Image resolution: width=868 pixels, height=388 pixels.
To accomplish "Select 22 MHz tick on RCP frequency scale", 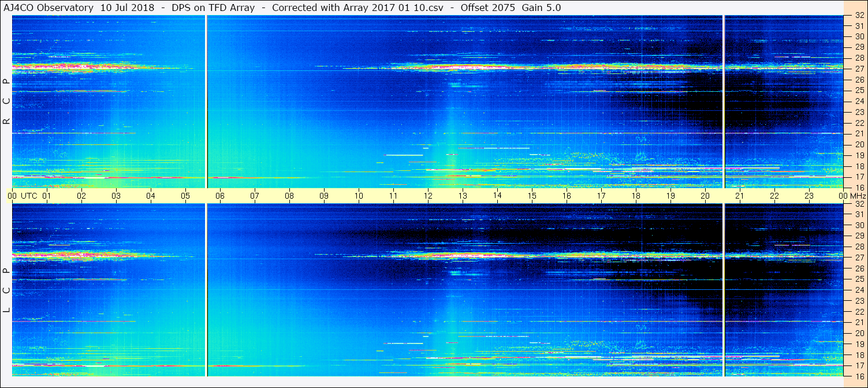I will coord(859,123).
